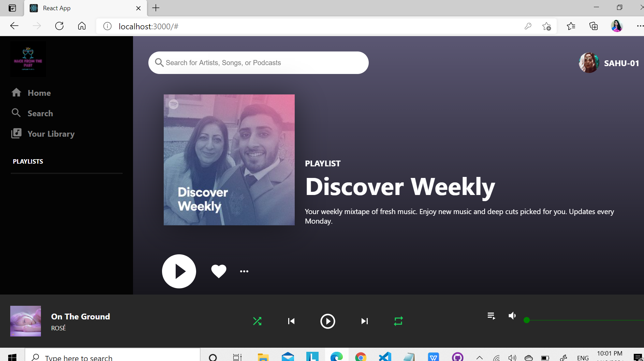Open the browser settings and more menu
The image size is (644, 361).
click(x=640, y=26)
